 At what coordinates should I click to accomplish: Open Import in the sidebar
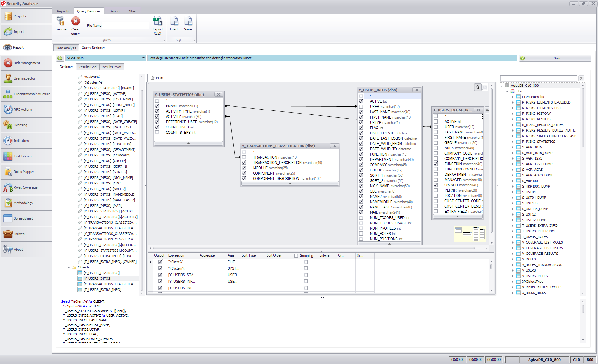[26, 32]
